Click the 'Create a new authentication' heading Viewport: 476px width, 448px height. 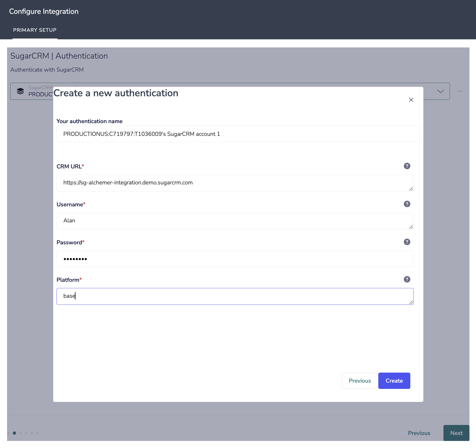116,93
